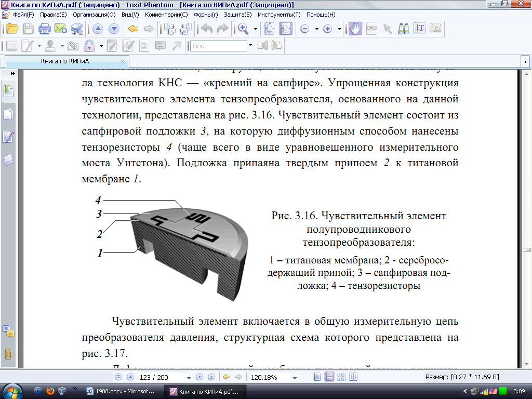The image size is (532, 399).
Task: Open the Файл(F) menu
Action: pos(23,15)
